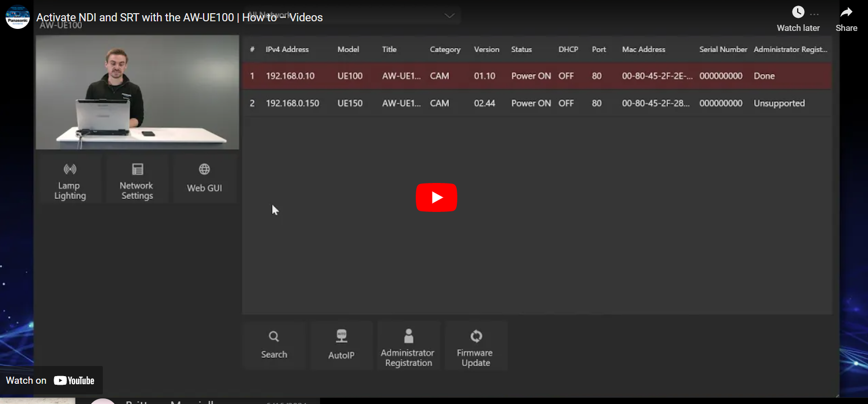This screenshot has height=404, width=868.
Task: Expand the network dropdown chevron
Action: [x=449, y=16]
